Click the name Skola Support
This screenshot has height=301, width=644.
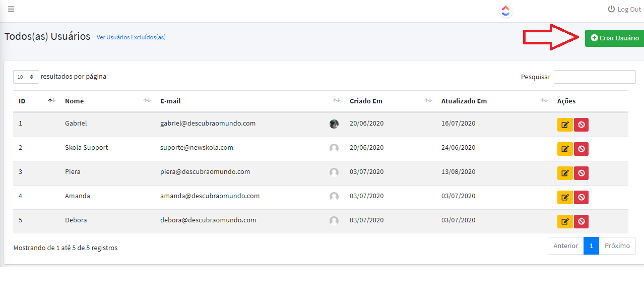click(87, 147)
